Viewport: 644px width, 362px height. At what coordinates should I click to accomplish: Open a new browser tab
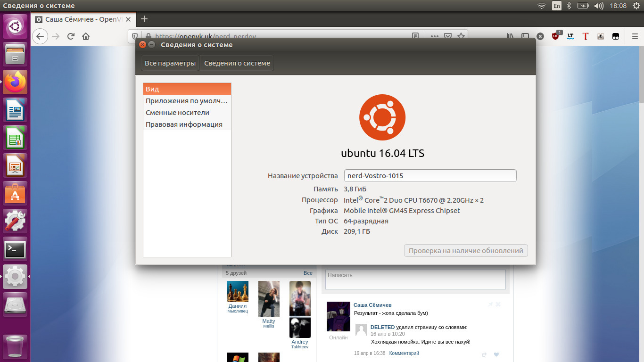coord(144,19)
